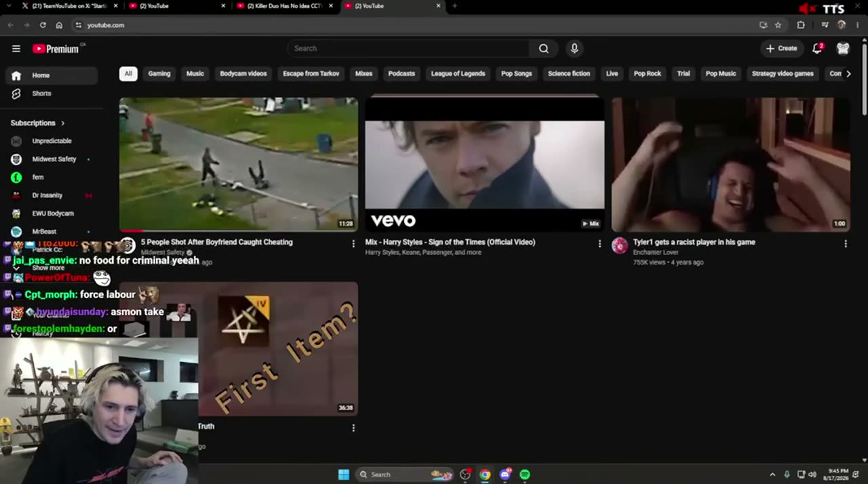Play the Tyler1 video thumbnail
Screen dimensions: 868x484
[x=731, y=165]
